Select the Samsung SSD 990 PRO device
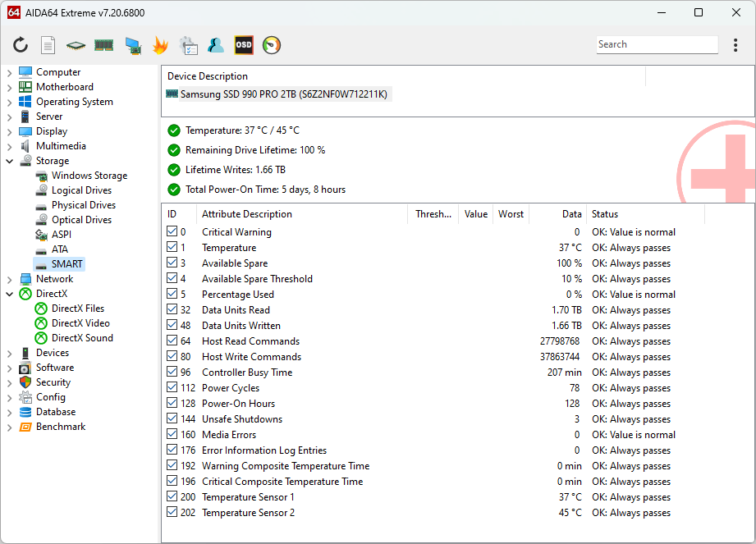 [279, 94]
